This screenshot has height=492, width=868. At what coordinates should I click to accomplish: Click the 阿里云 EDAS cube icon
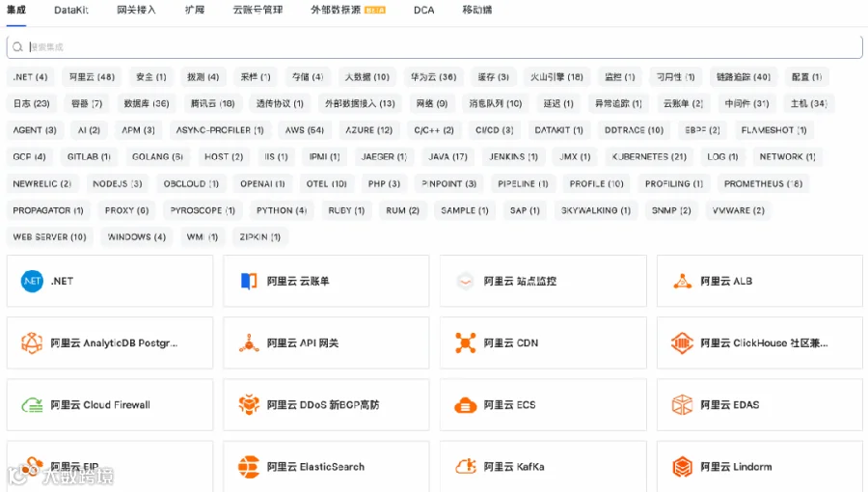[683, 405]
